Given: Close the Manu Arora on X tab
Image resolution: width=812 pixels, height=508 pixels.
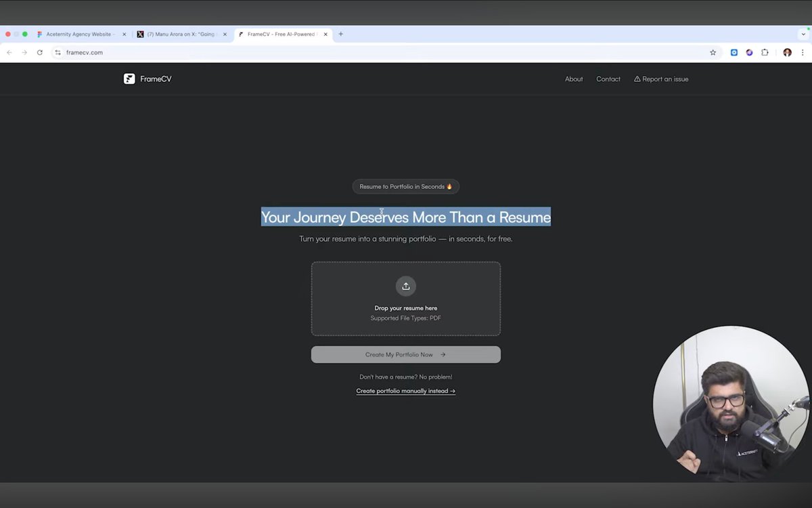Looking at the screenshot, I should tap(225, 34).
